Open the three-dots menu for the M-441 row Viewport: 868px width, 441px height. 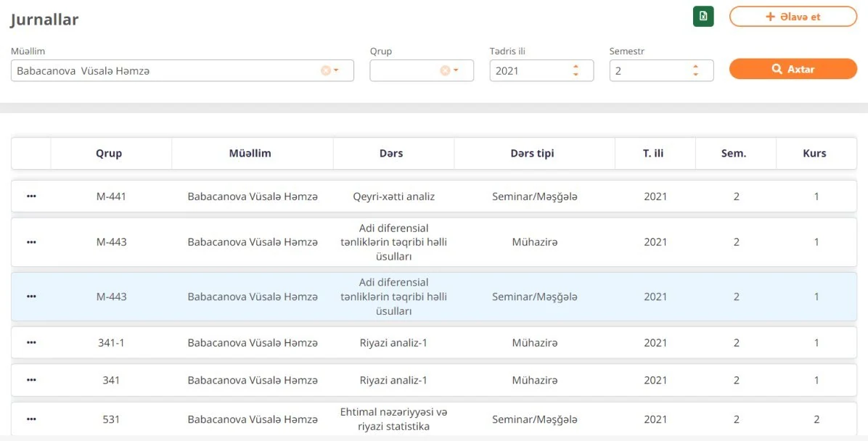(31, 196)
